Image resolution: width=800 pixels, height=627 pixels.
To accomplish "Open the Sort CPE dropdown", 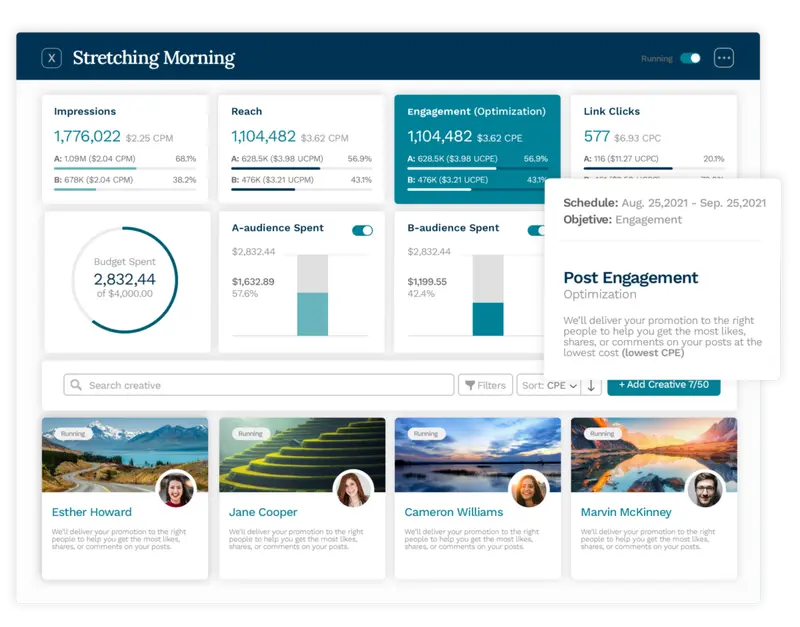I will 548,385.
